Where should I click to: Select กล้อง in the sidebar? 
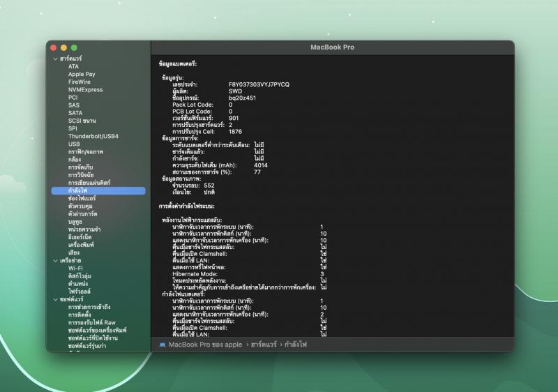tap(75, 160)
